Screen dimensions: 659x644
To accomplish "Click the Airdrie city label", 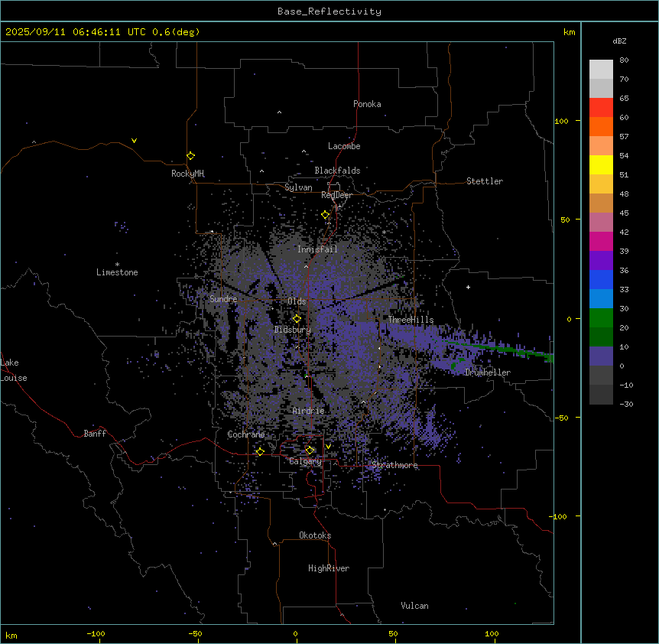I will click(309, 411).
